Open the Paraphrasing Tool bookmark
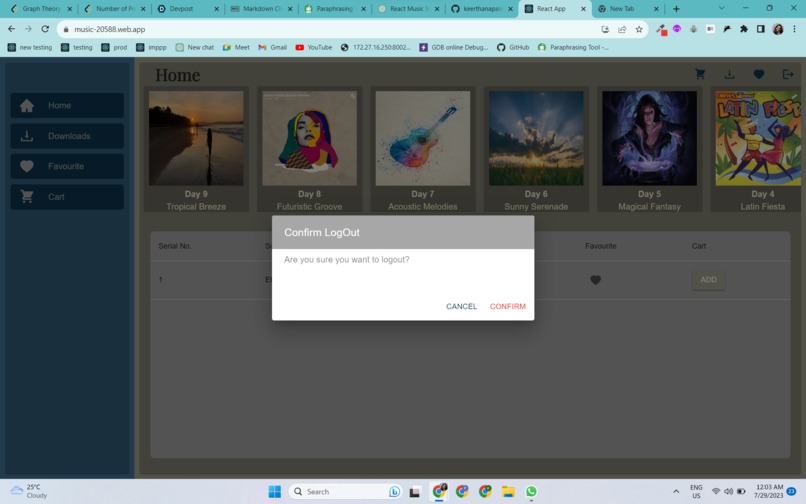Image resolution: width=806 pixels, height=504 pixels. click(x=573, y=47)
